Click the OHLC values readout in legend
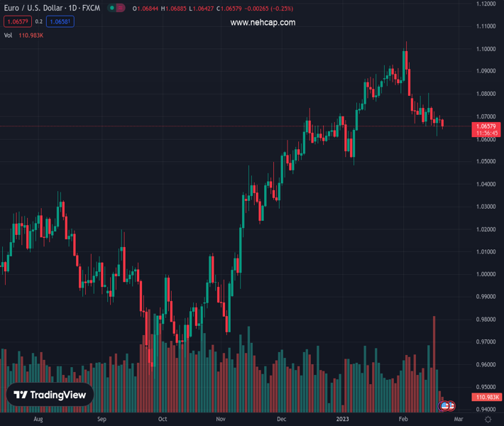The width and height of the screenshot is (504, 426). (213, 9)
